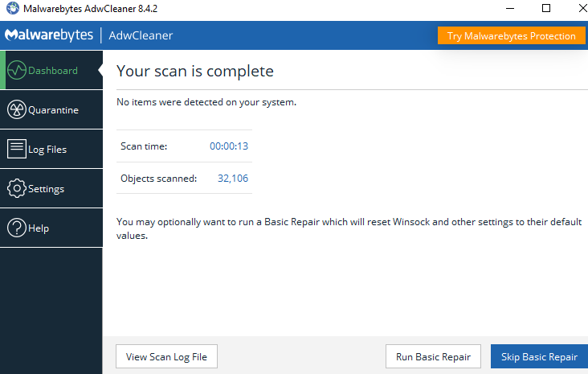
Task: Choose Skip Basic Repair
Action: [539, 356]
